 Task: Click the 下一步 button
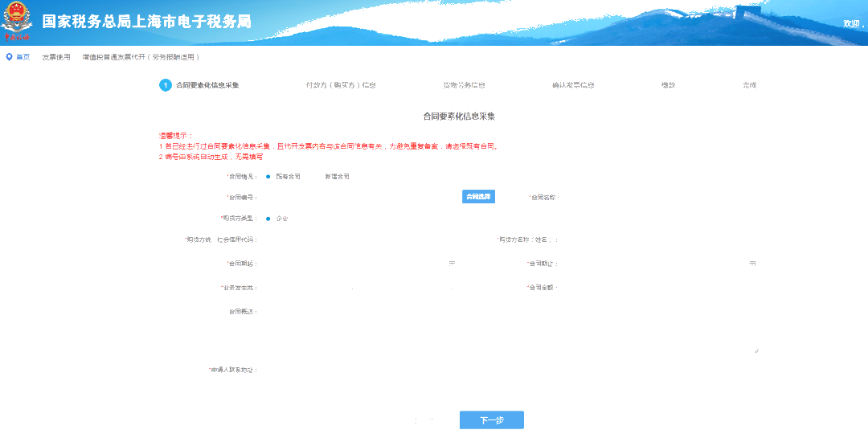click(492, 420)
